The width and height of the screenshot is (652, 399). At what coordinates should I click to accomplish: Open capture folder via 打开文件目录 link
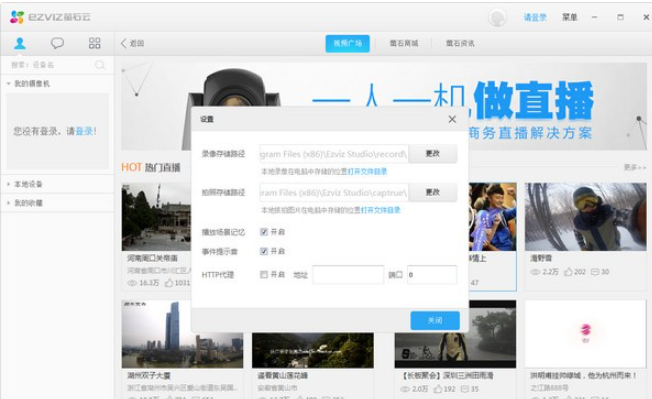pyautogui.click(x=380, y=210)
